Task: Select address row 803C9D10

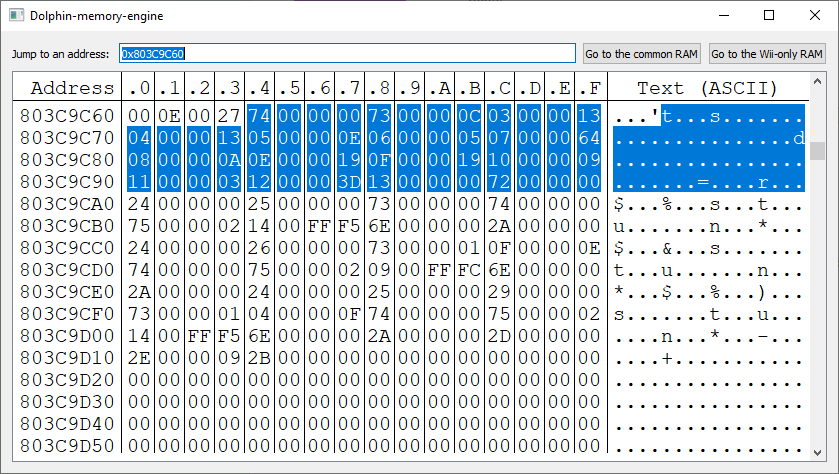Action: [67, 357]
